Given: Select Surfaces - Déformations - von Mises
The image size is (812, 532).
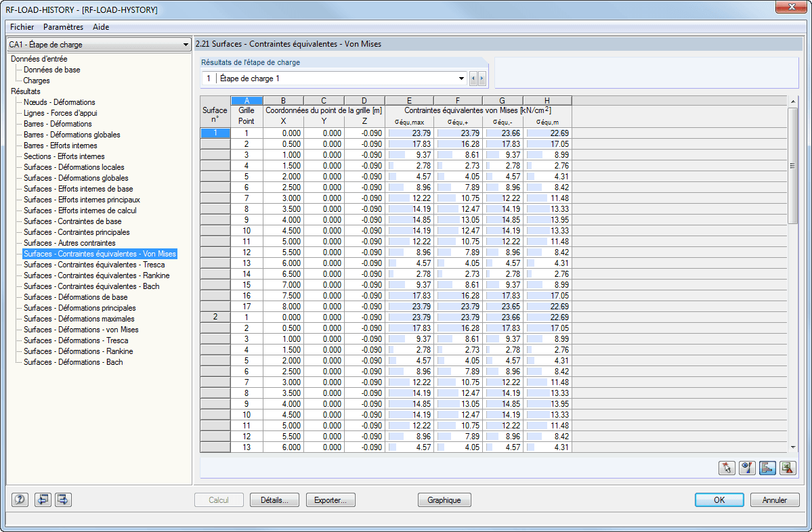Looking at the screenshot, I should point(81,330).
